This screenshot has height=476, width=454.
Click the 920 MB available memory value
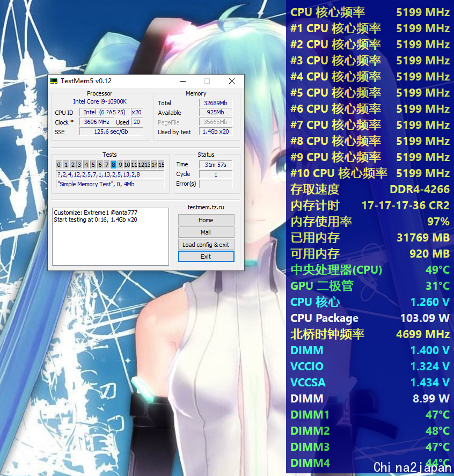coord(429,254)
